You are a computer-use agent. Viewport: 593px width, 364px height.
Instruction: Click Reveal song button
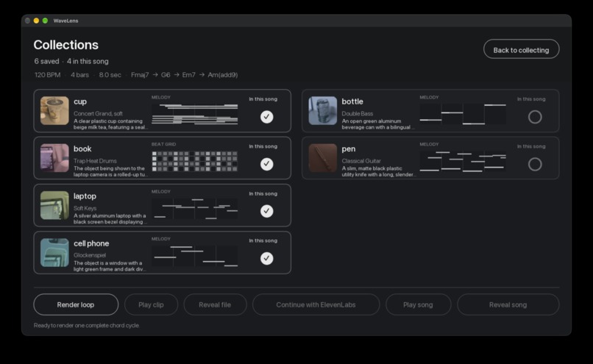[x=508, y=304]
